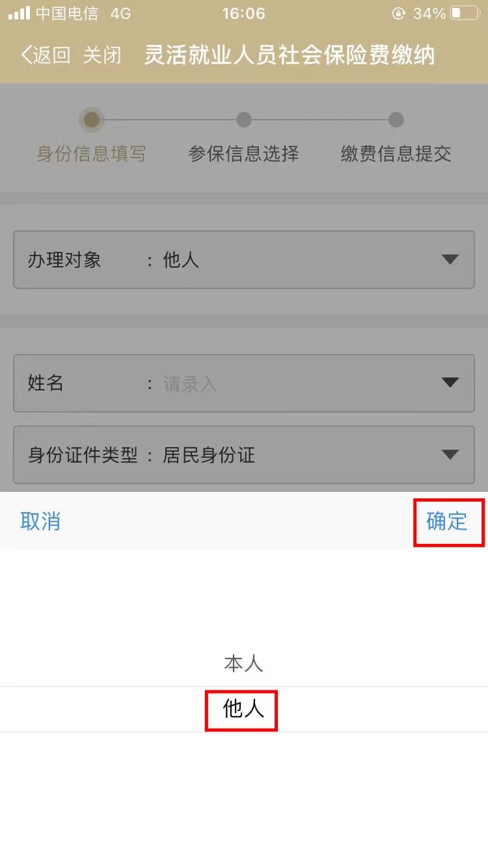Choose 他人 in the picker
The image size is (488, 868).
click(243, 709)
